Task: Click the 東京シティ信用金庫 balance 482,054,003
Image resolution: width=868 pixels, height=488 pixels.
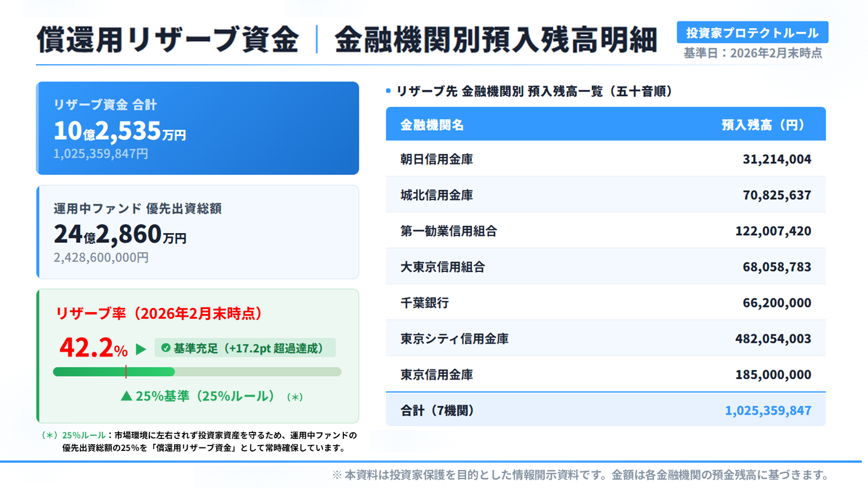Action: 773,339
